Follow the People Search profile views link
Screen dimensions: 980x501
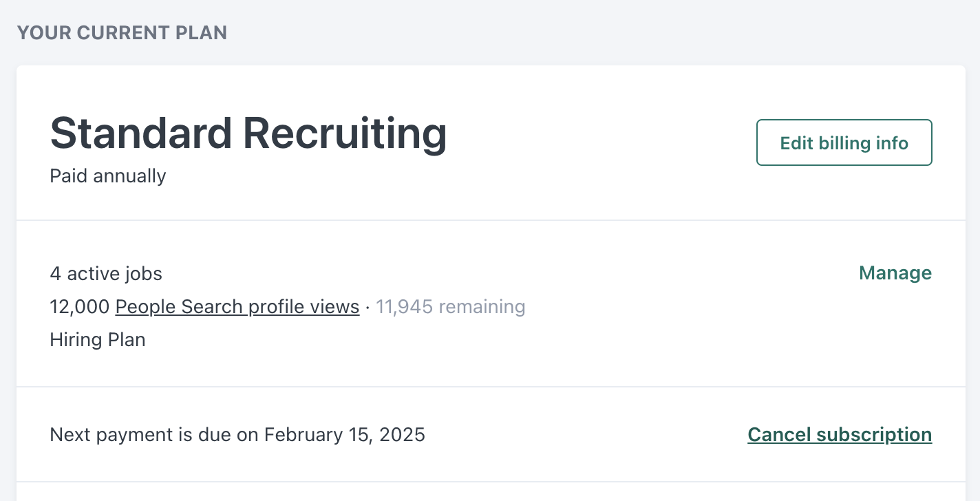click(237, 307)
